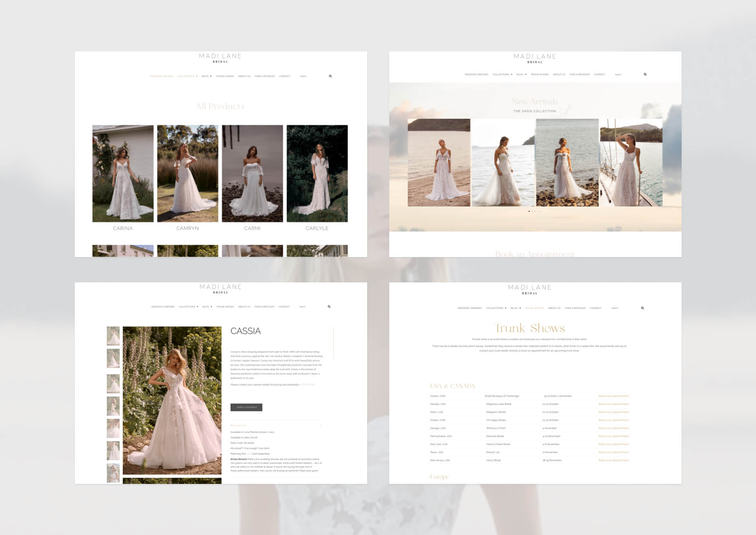The width and height of the screenshot is (756, 535).
Task: Select the top Cassia gallery thumbnail
Action: [x=113, y=336]
